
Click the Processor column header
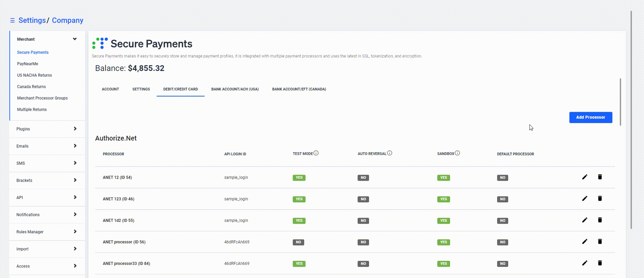click(114, 154)
